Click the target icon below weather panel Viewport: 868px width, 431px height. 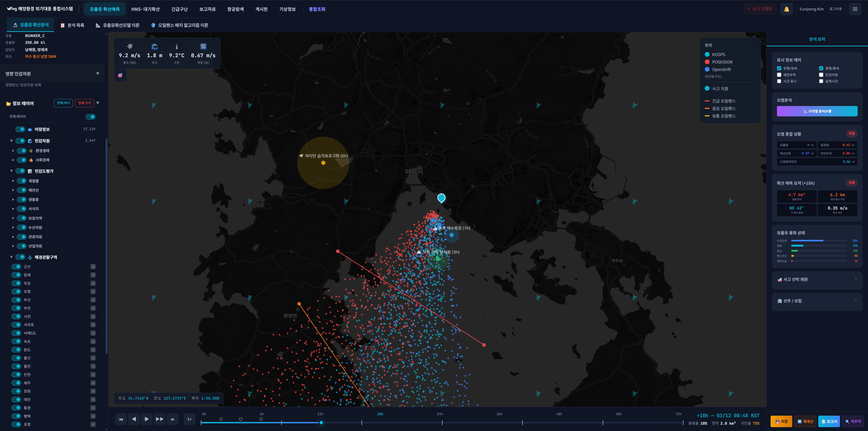click(x=120, y=75)
